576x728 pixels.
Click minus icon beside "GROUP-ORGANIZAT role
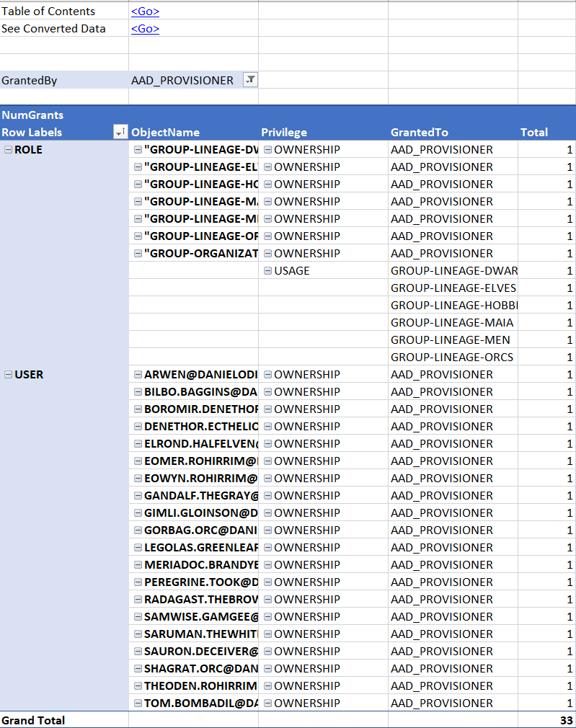pyautogui.click(x=138, y=254)
